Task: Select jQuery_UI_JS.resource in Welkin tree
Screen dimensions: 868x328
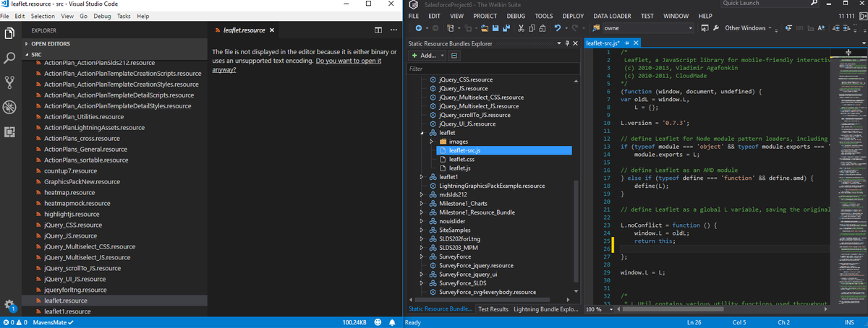Action: (x=467, y=124)
